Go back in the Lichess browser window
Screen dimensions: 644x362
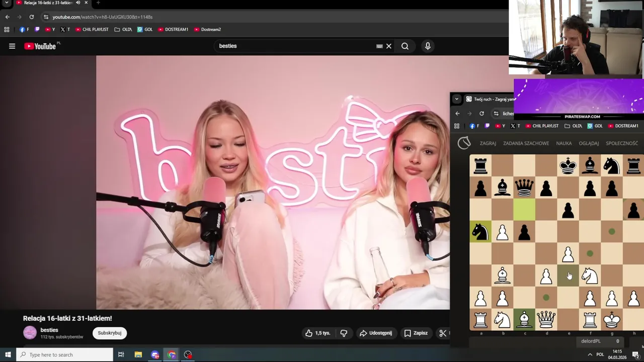457,114
